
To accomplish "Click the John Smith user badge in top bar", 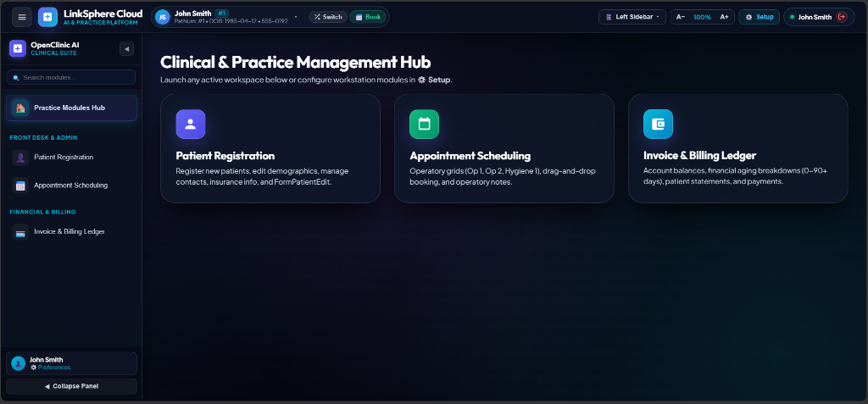I will coord(820,17).
